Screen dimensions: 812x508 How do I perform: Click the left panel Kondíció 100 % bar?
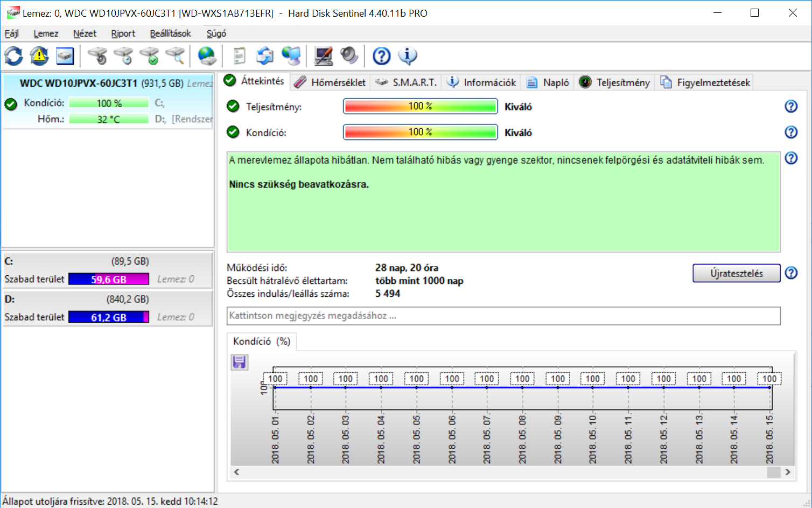click(x=109, y=103)
